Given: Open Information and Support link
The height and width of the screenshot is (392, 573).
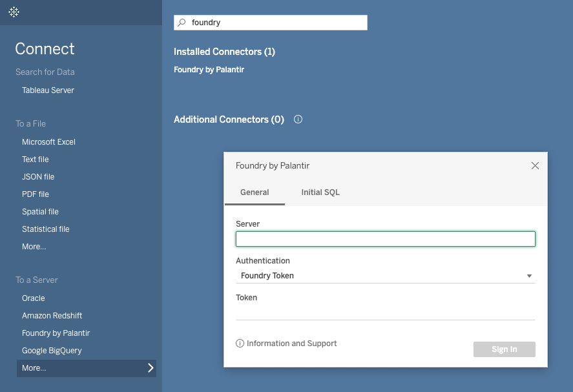Looking at the screenshot, I should 291,344.
